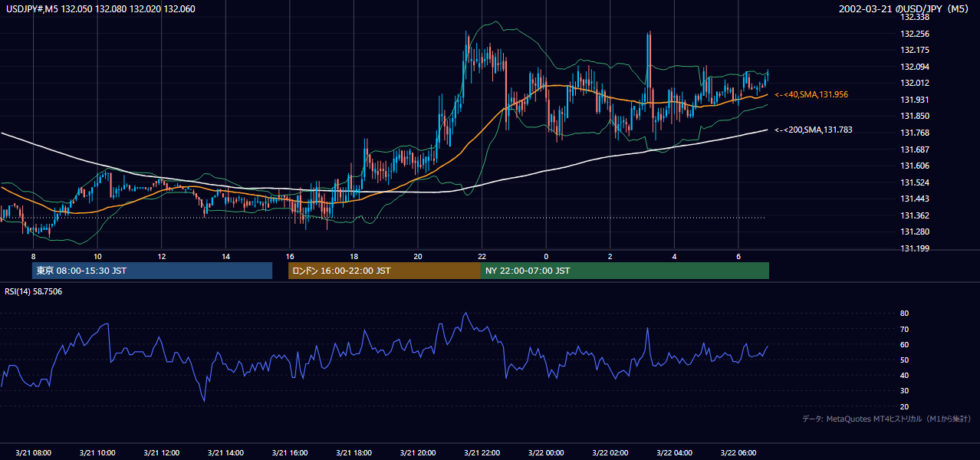Select the NY 22:00-07:00 JST session bar
The width and height of the screenshot is (980, 460).
tap(625, 271)
